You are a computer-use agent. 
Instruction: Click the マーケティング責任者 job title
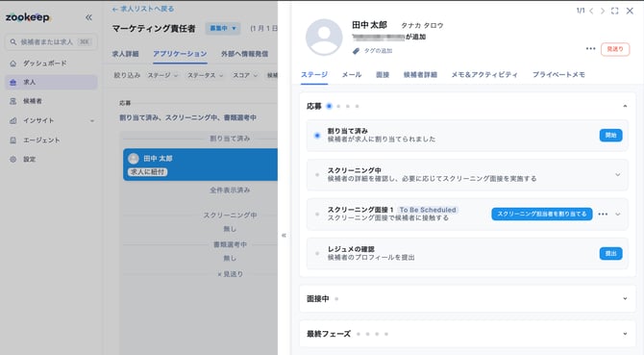click(154, 28)
